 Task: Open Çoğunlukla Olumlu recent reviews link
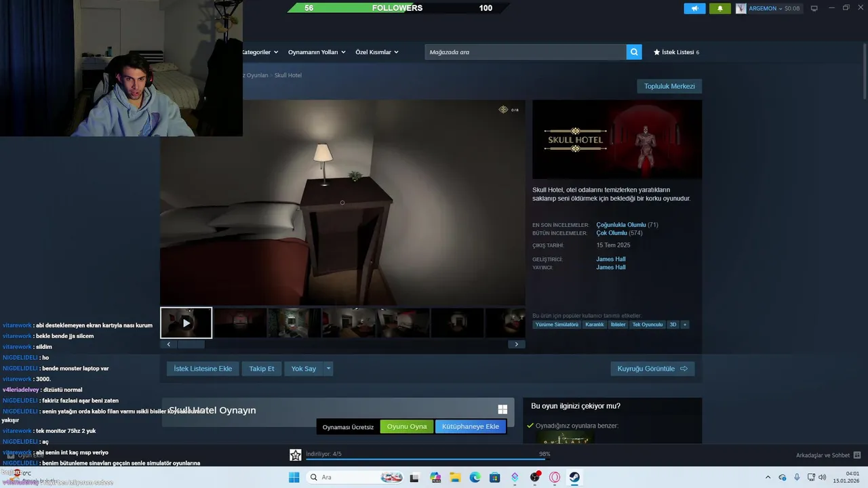(x=621, y=225)
